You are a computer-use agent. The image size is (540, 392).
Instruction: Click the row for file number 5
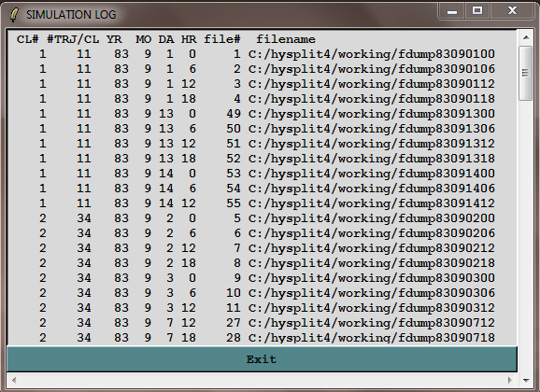256,218
